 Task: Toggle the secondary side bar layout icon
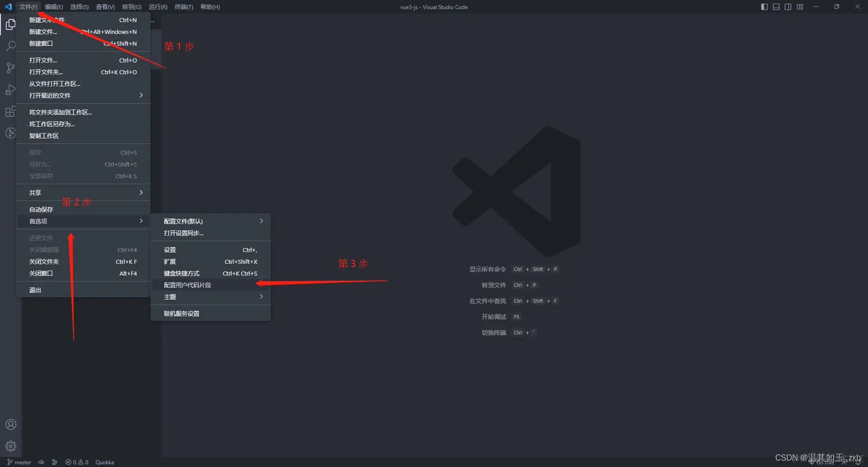(788, 7)
